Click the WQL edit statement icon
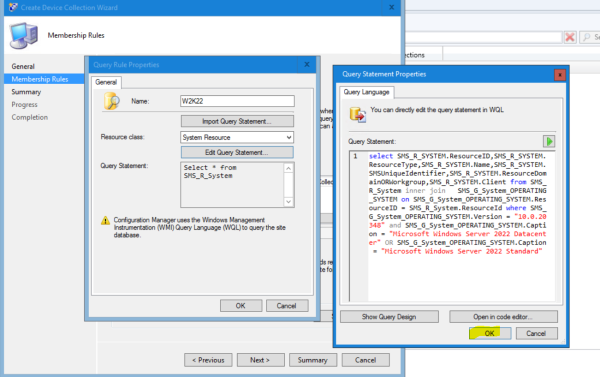The width and height of the screenshot is (600, 377). pos(357,114)
